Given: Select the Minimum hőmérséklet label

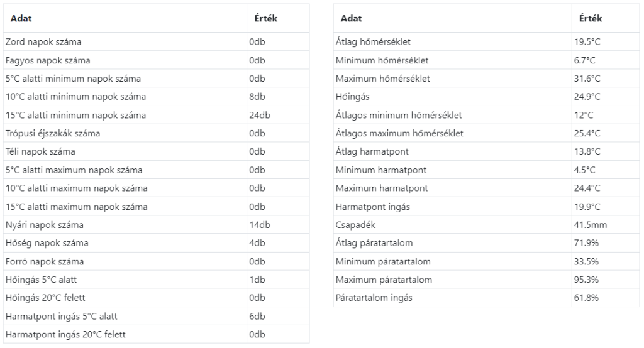Looking at the screenshot, I should click(382, 60).
